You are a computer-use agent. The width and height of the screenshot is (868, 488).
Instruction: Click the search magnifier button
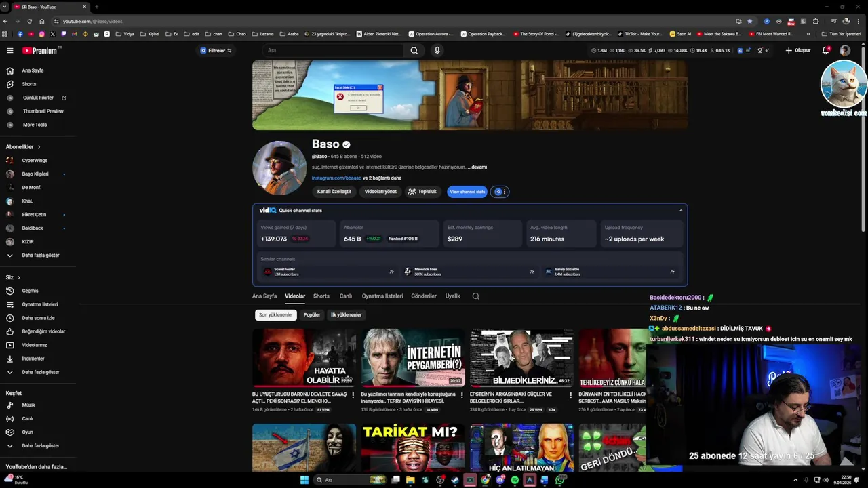tap(414, 50)
